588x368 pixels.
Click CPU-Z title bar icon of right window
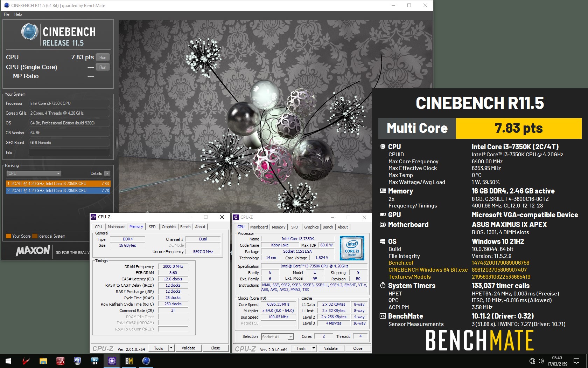[x=236, y=217]
